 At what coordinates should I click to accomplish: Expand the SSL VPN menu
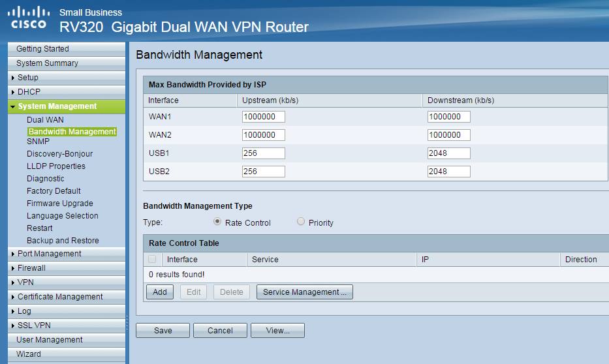click(x=67, y=326)
